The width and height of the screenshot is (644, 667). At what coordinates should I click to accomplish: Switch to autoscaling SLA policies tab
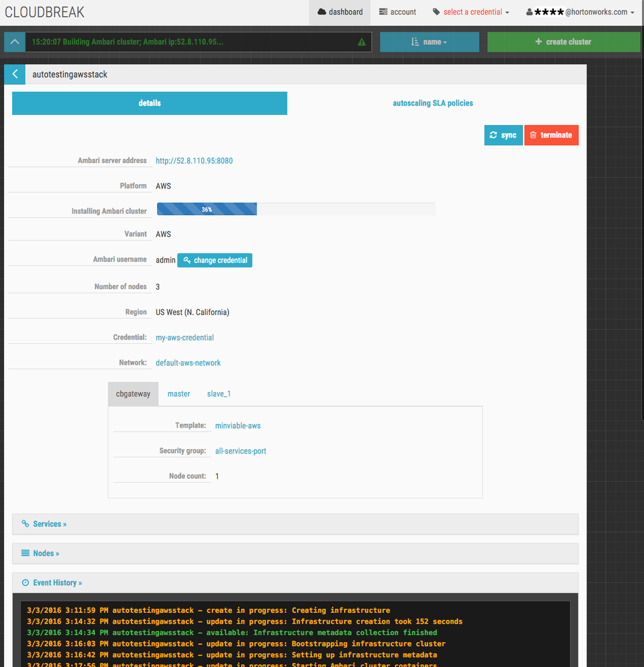click(x=433, y=103)
